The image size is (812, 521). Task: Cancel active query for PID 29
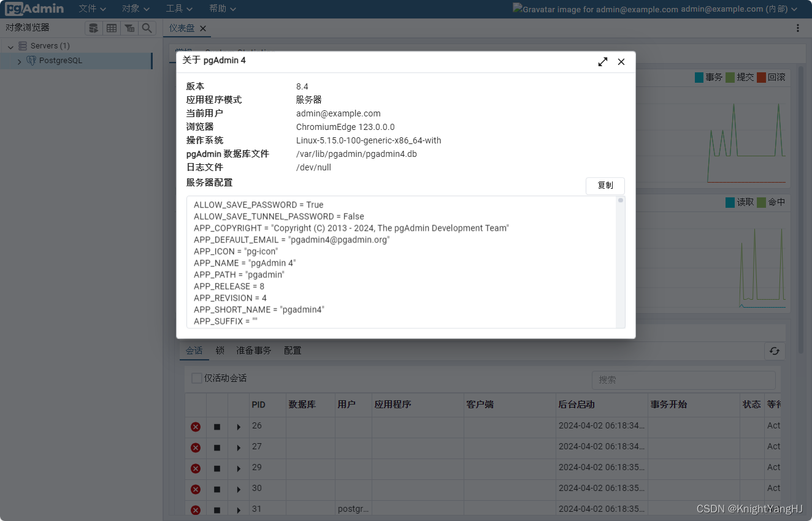[x=217, y=469]
